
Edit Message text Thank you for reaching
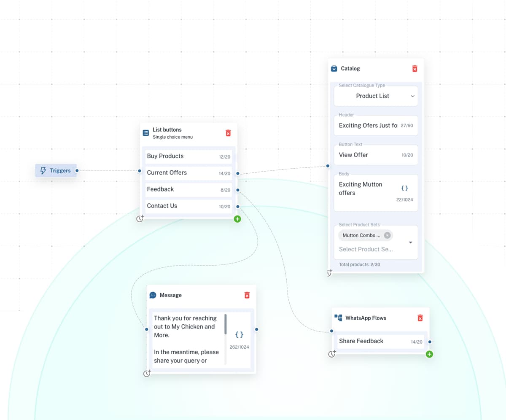pyautogui.click(x=188, y=339)
